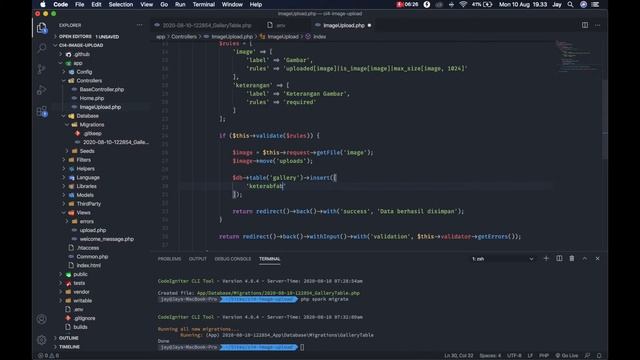Viewport: 640px width, 360px height.
Task: Open the Go menu
Action: coord(164,4)
